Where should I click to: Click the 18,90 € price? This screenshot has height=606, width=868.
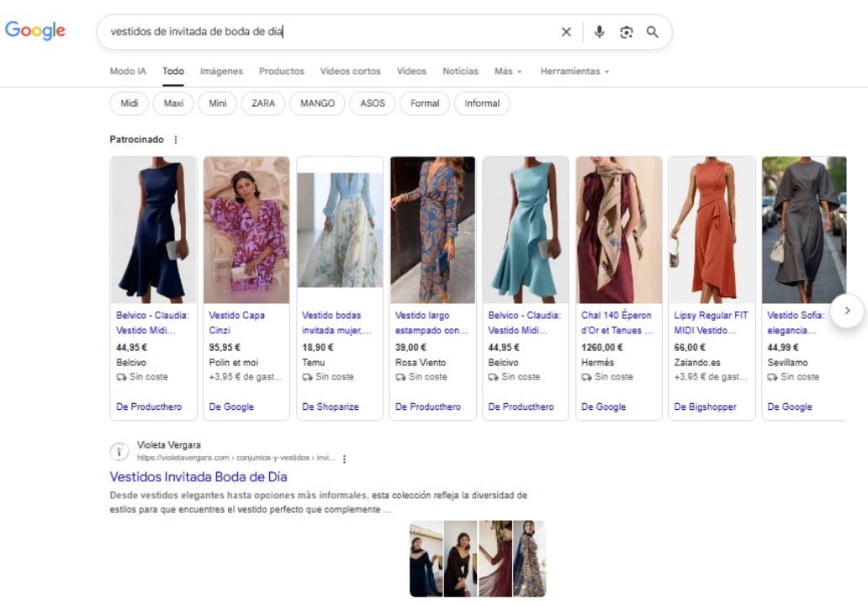tap(318, 348)
